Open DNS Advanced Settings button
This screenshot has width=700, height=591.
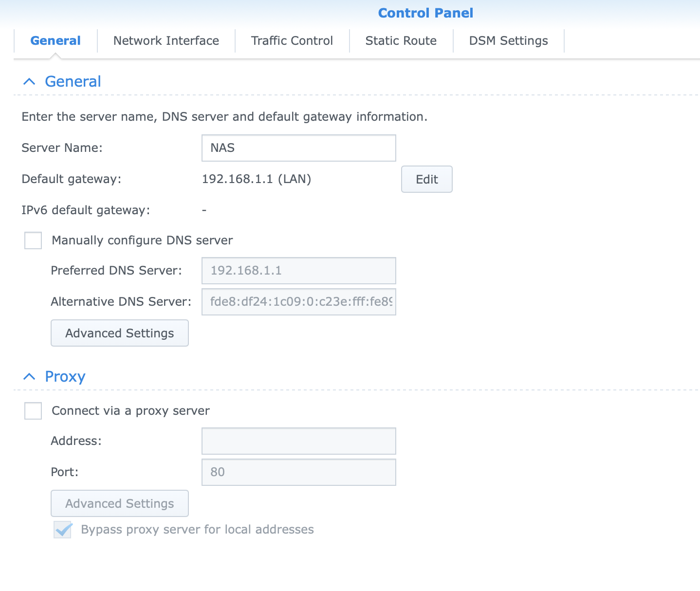120,333
